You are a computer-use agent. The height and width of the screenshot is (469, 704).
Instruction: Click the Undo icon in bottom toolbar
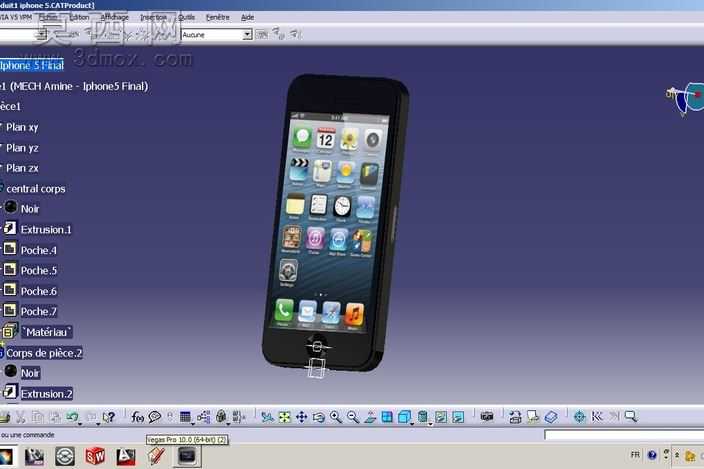pos(72,417)
